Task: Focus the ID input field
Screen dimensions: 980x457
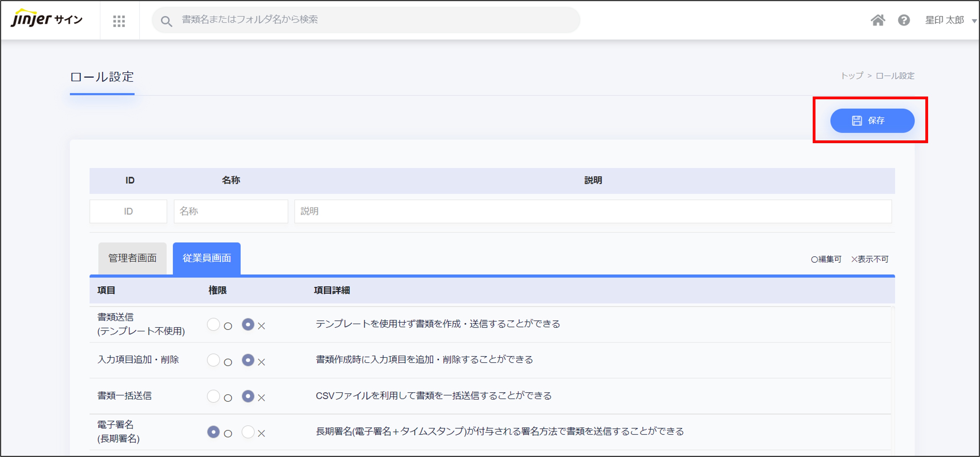Action: point(128,211)
